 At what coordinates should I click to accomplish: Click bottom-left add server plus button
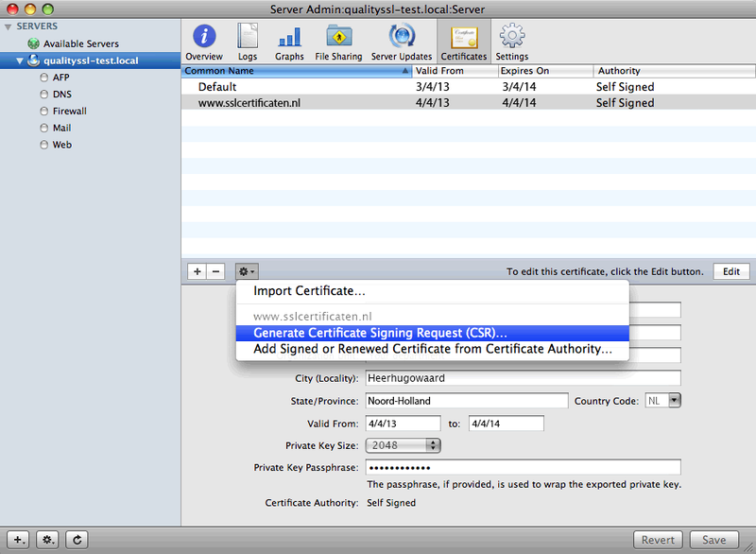pyautogui.click(x=18, y=540)
